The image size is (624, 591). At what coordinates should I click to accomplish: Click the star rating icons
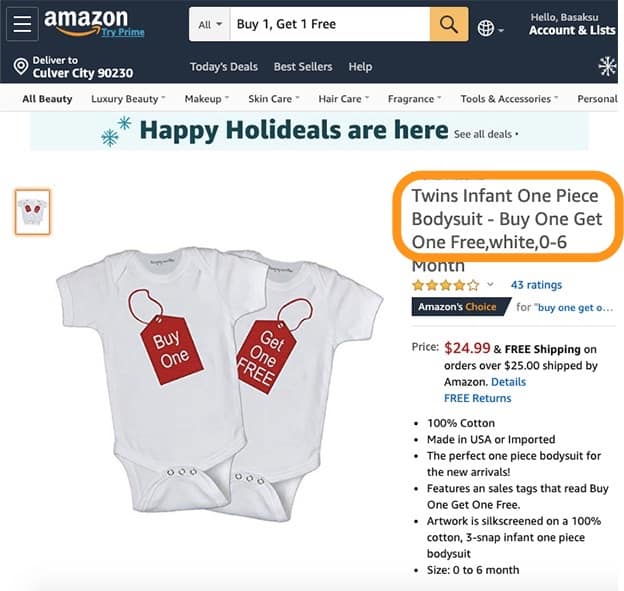point(446,285)
